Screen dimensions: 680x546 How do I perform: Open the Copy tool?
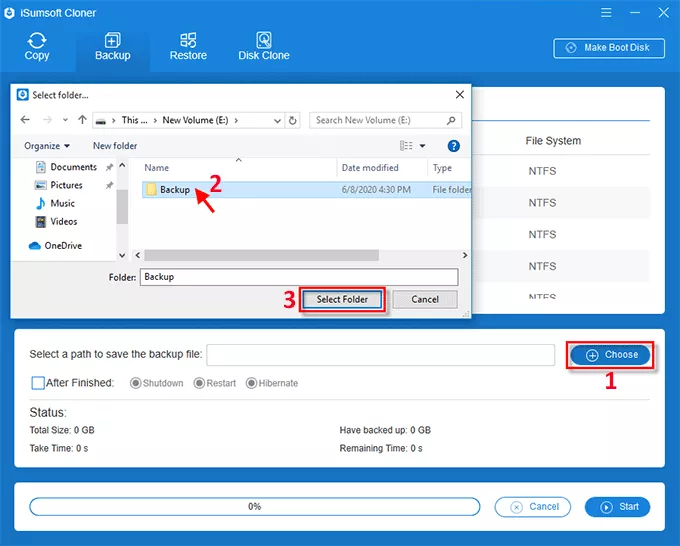tap(37, 46)
